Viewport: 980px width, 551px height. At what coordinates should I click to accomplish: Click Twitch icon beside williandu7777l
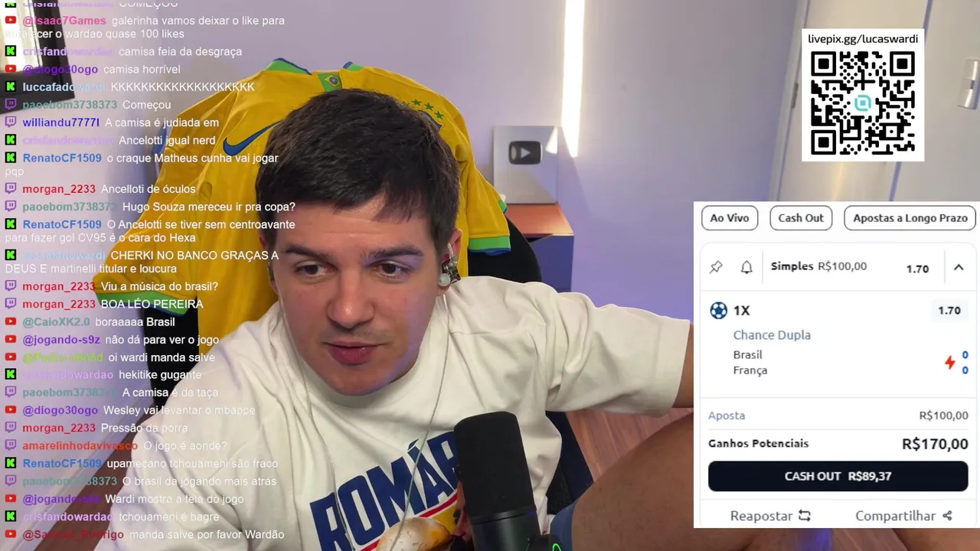point(11,122)
